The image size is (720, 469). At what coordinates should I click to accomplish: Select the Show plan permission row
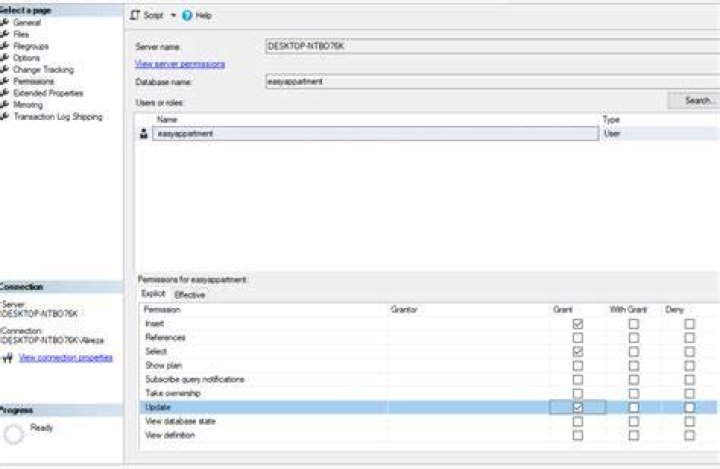click(x=428, y=366)
